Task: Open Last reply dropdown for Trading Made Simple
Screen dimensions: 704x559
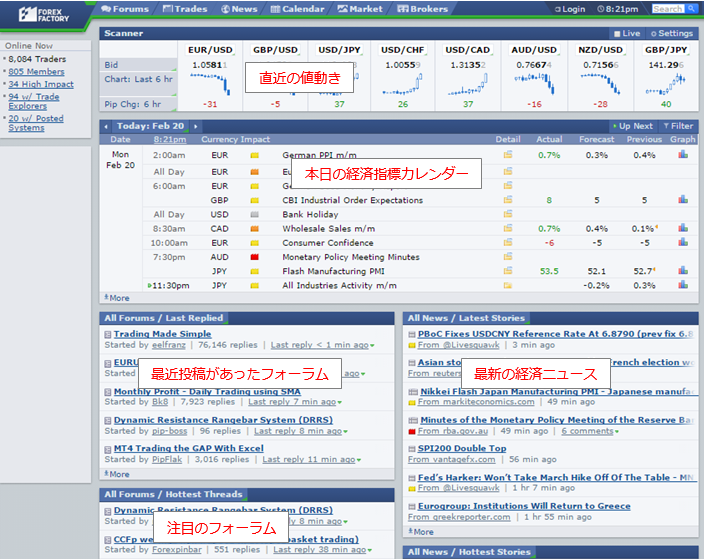Action: pos(372,346)
